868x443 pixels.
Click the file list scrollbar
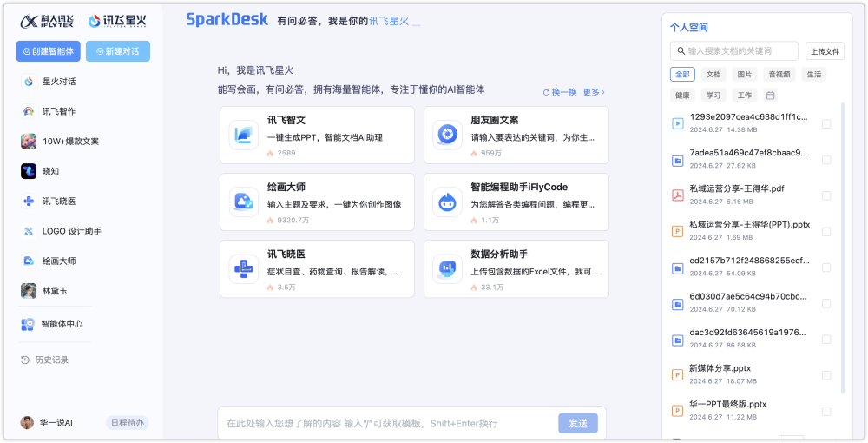[843, 248]
